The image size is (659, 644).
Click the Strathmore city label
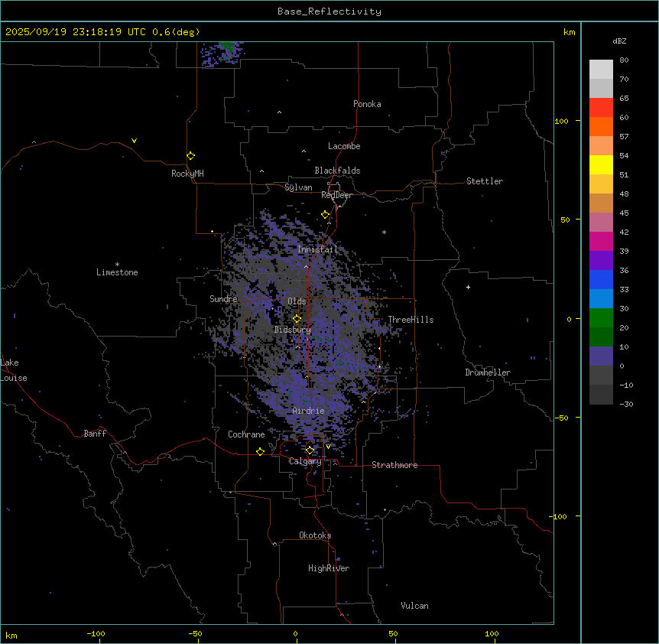click(394, 465)
